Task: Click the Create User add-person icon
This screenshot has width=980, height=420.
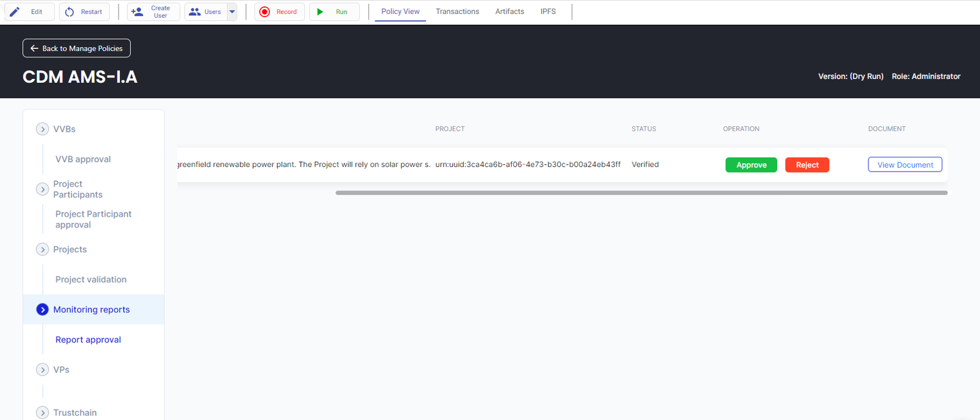Action: [137, 11]
